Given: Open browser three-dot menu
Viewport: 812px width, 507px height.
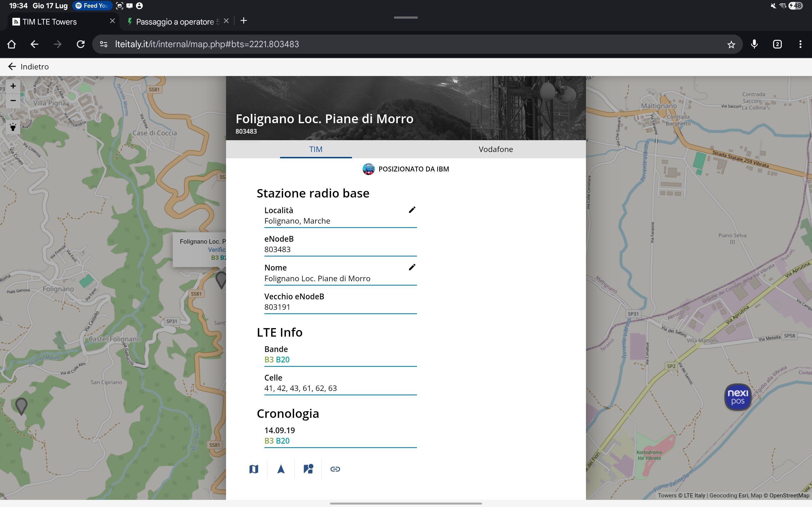Looking at the screenshot, I should [x=800, y=44].
